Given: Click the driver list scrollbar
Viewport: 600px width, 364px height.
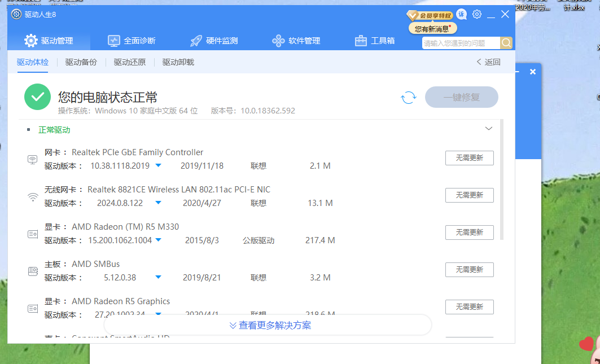Looking at the screenshot, I should [x=502, y=180].
